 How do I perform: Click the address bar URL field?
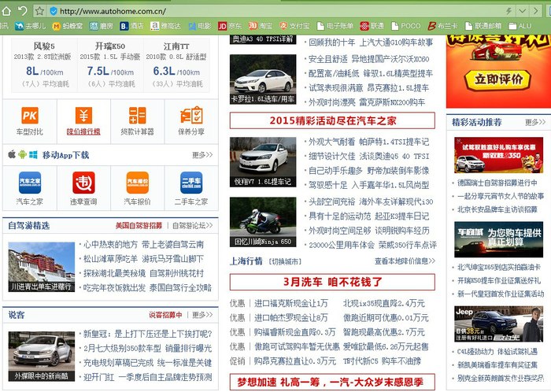(x=275, y=10)
